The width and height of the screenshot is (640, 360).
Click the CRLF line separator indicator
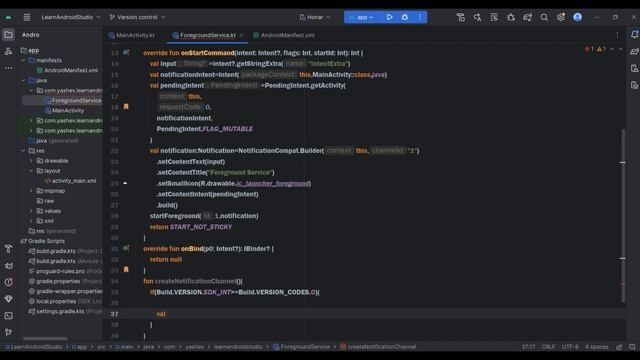tap(548, 347)
